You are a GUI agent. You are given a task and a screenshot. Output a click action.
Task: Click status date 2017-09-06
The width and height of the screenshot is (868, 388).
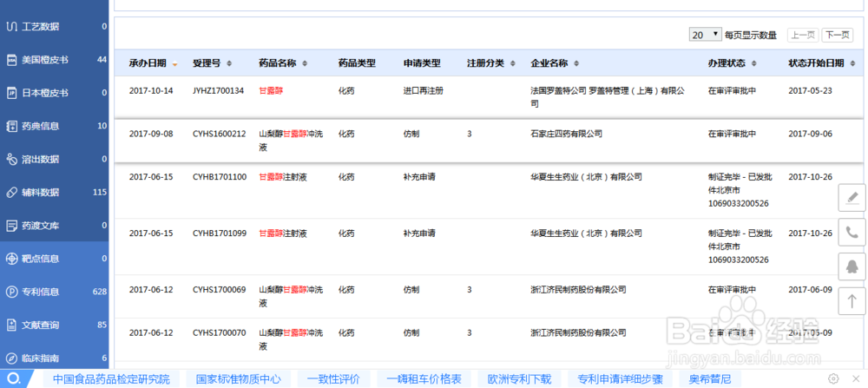tap(811, 134)
